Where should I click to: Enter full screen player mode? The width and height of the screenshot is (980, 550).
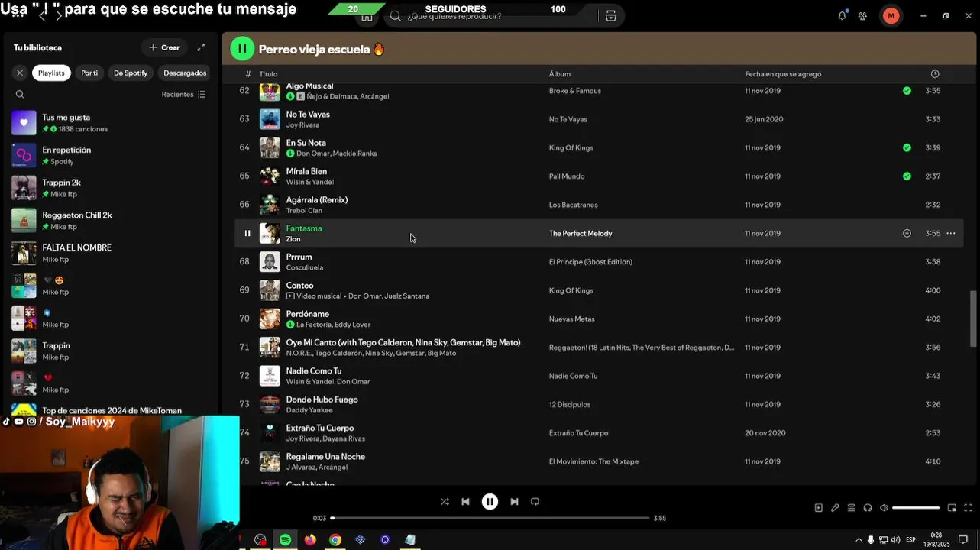click(968, 508)
